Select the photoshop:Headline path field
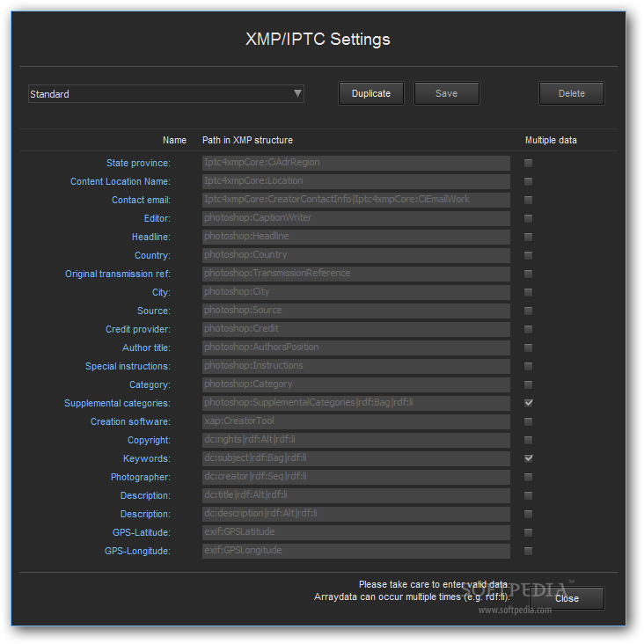This screenshot has width=644, height=644. 356,237
